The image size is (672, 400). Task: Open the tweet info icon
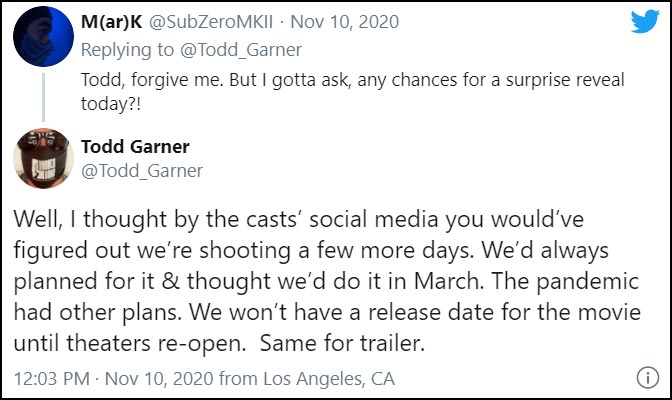click(646, 378)
